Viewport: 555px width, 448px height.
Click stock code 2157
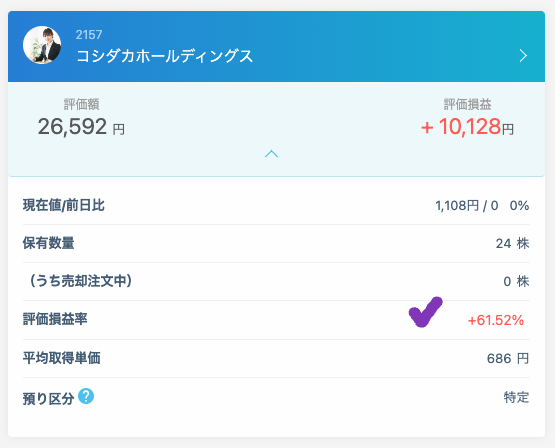point(89,35)
